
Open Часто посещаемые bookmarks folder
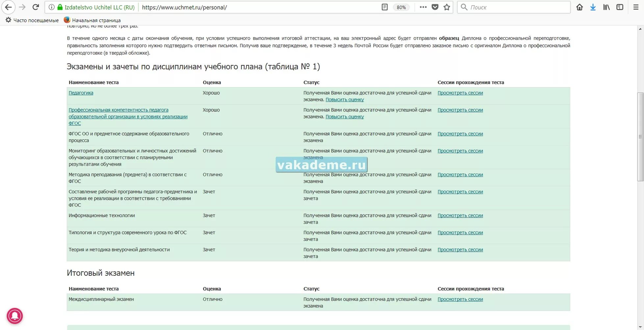pos(32,20)
